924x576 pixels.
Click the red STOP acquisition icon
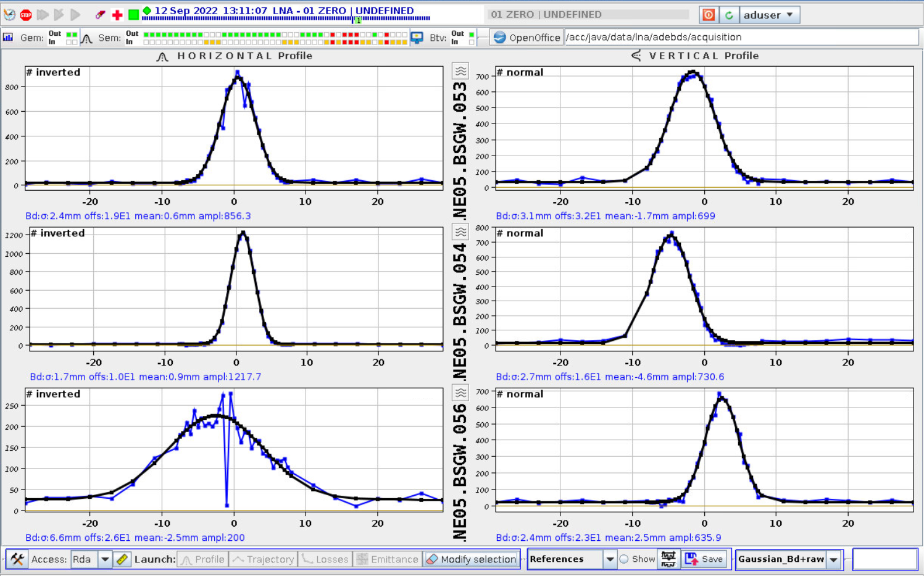click(26, 14)
